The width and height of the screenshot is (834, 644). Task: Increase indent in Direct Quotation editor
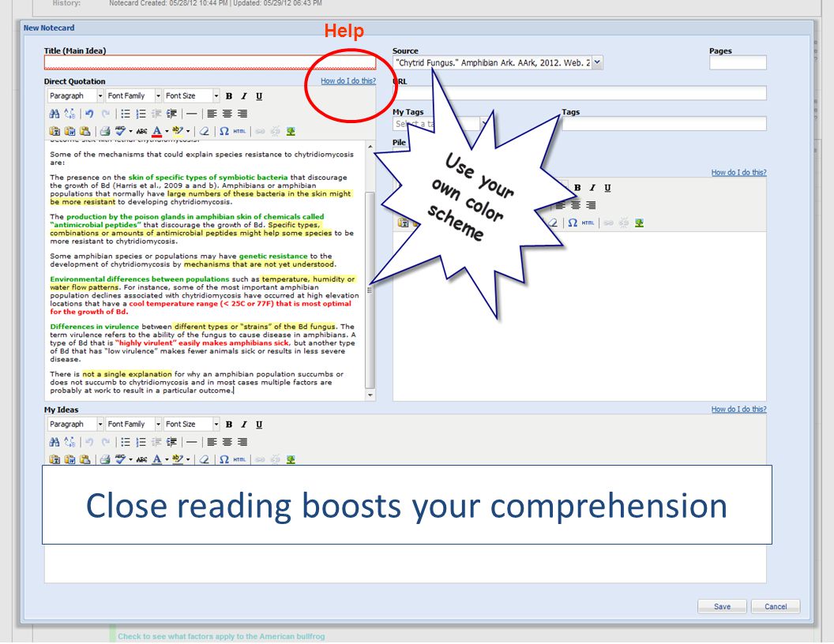(172, 114)
